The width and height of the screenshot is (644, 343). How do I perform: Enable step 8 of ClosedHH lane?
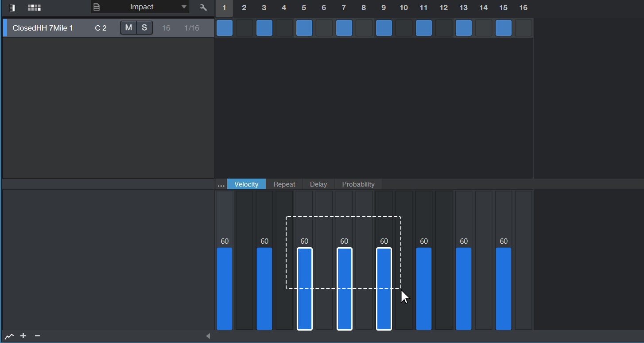pos(364,28)
